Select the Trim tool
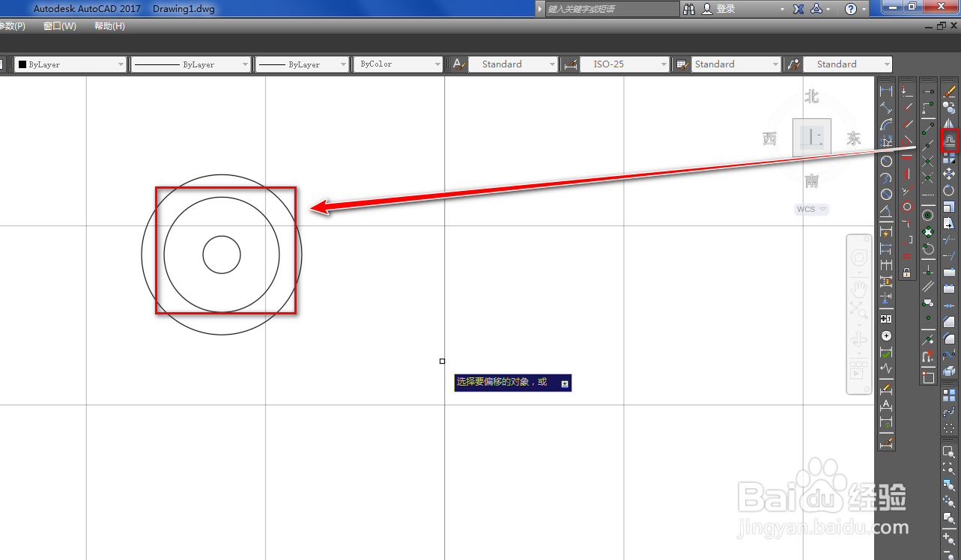The image size is (961, 560). 949,240
